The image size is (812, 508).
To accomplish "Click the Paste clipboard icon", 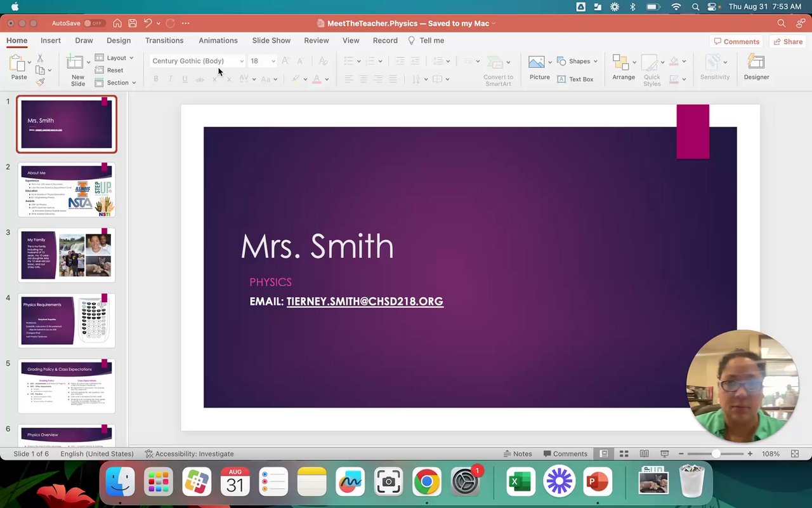I will tap(18, 63).
